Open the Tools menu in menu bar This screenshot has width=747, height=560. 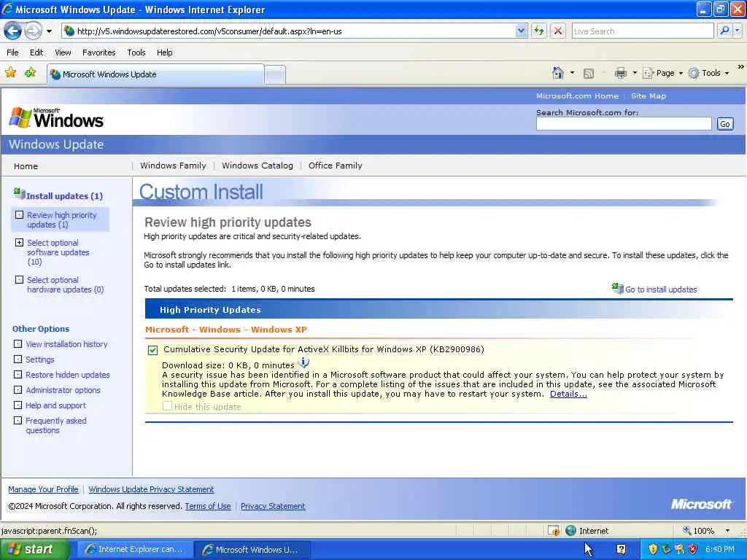point(136,52)
